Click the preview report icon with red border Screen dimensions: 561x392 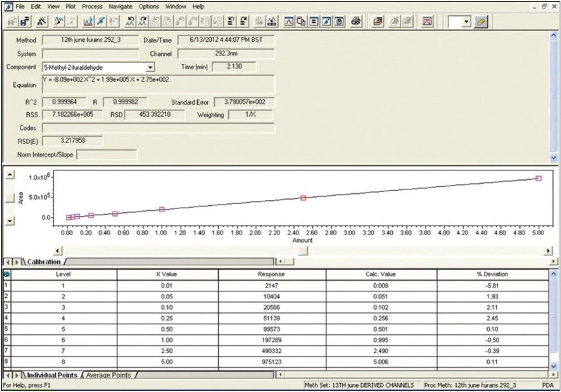click(426, 20)
